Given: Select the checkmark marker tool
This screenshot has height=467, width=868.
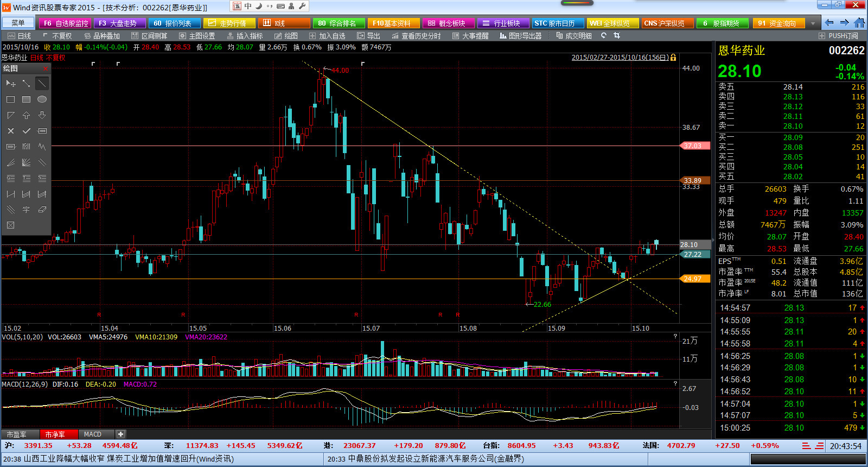Looking at the screenshot, I should (x=26, y=131).
